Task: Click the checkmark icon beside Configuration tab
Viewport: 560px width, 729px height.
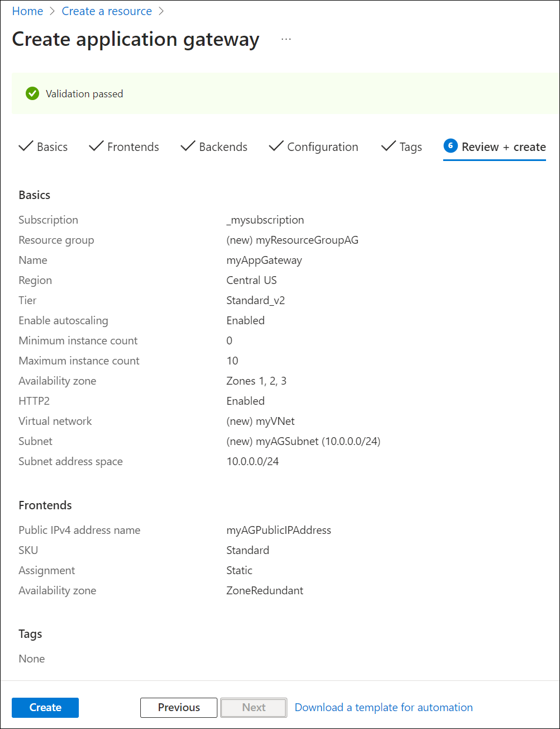Action: 275,146
